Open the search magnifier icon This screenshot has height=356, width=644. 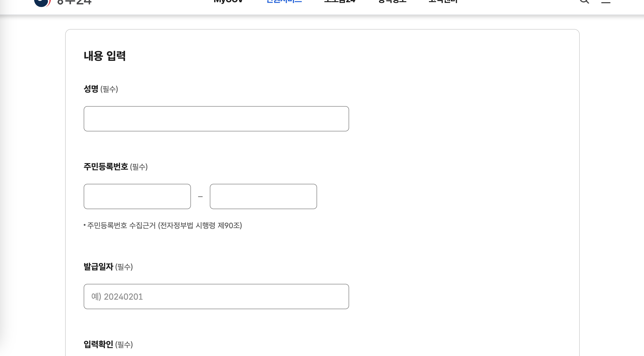pos(584,2)
